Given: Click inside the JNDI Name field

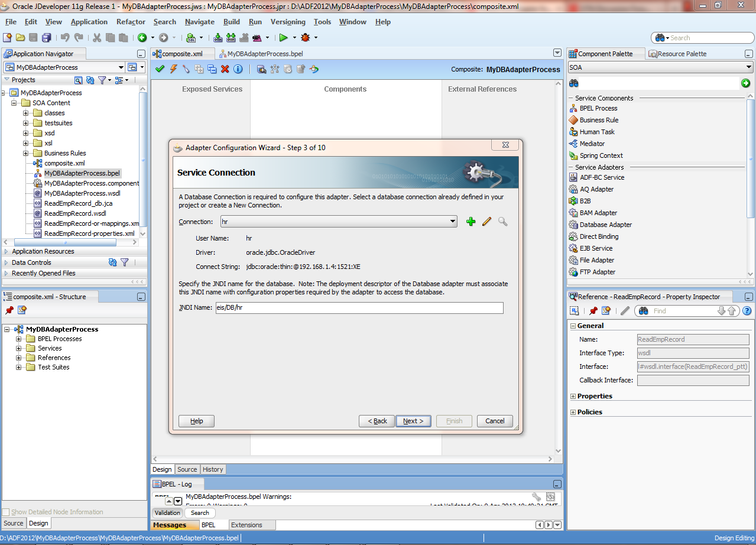Looking at the screenshot, I should coord(355,307).
